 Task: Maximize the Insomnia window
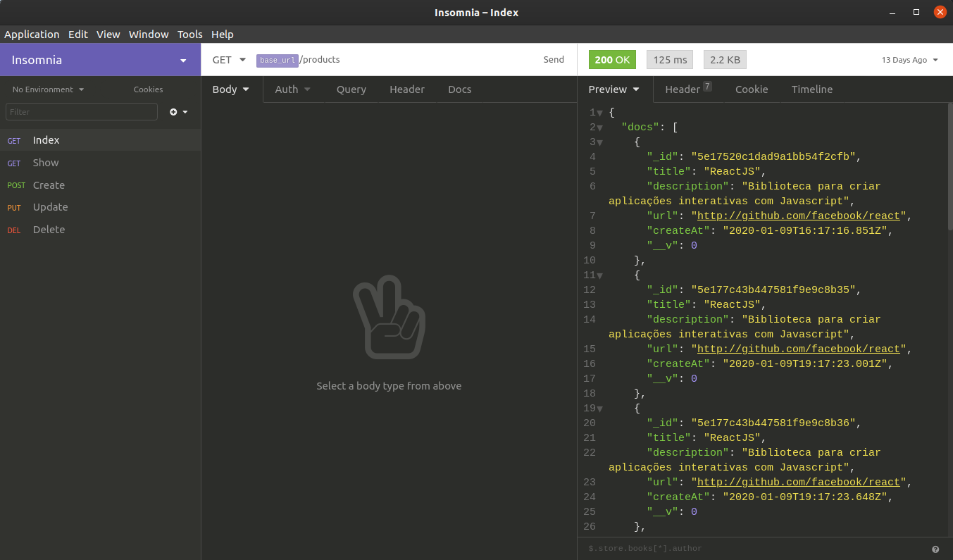point(916,12)
